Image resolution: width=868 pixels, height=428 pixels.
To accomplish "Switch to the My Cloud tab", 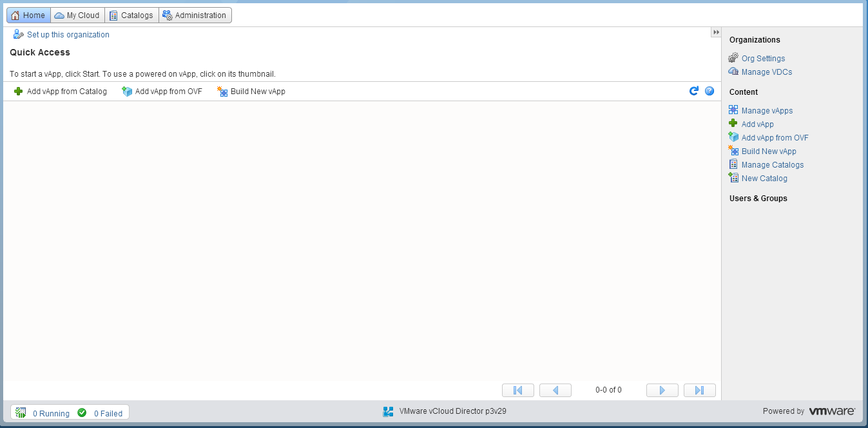I will tap(77, 15).
